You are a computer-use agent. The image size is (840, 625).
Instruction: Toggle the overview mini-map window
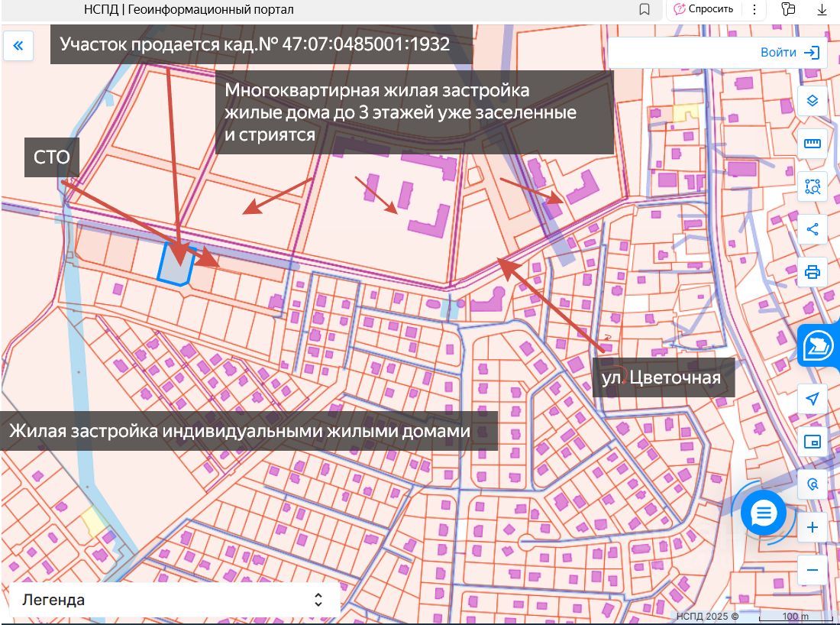[x=813, y=442]
